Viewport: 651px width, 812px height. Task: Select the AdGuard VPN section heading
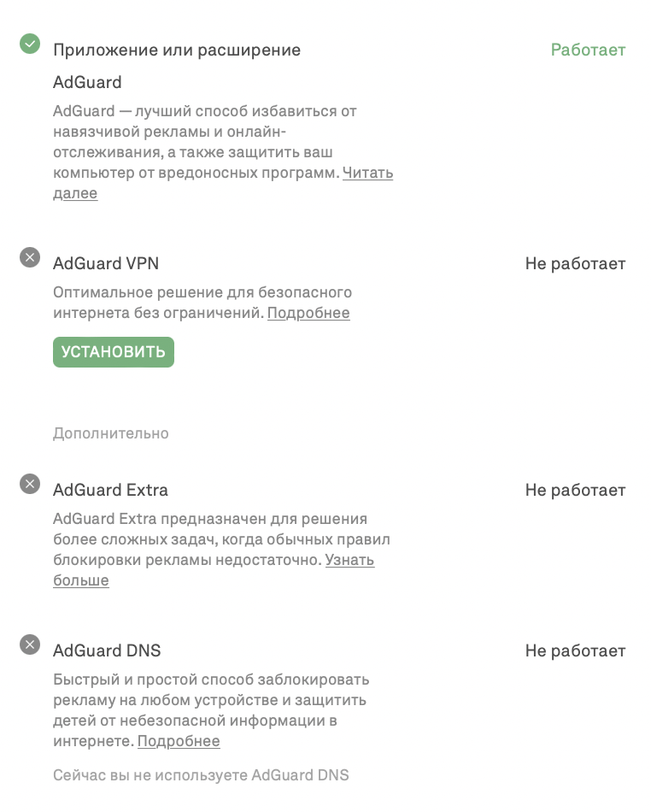(x=105, y=263)
